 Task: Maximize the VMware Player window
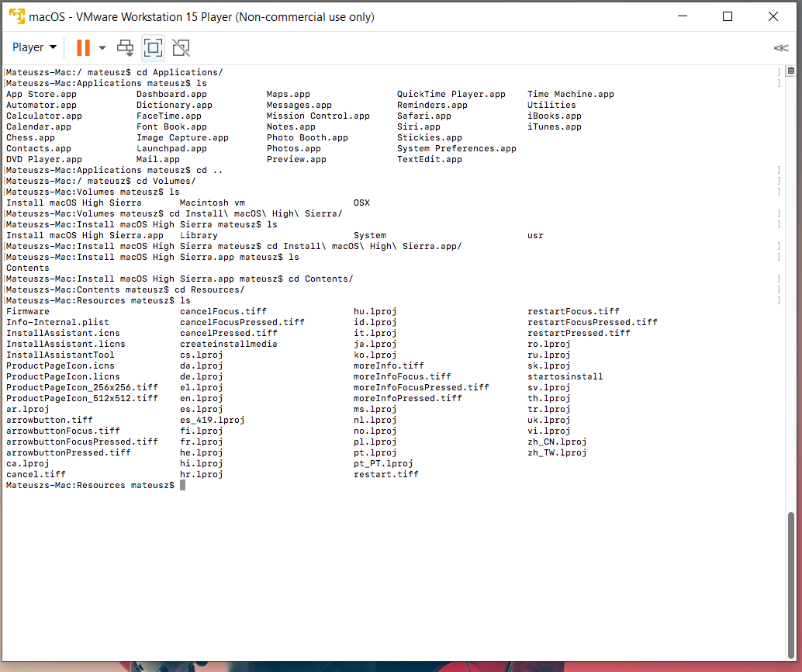728,16
